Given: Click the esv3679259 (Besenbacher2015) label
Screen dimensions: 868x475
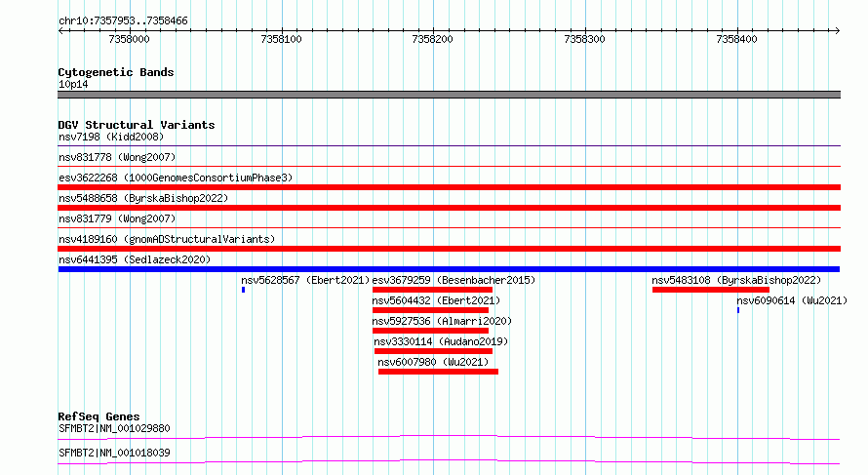Looking at the screenshot, I should (x=454, y=280).
